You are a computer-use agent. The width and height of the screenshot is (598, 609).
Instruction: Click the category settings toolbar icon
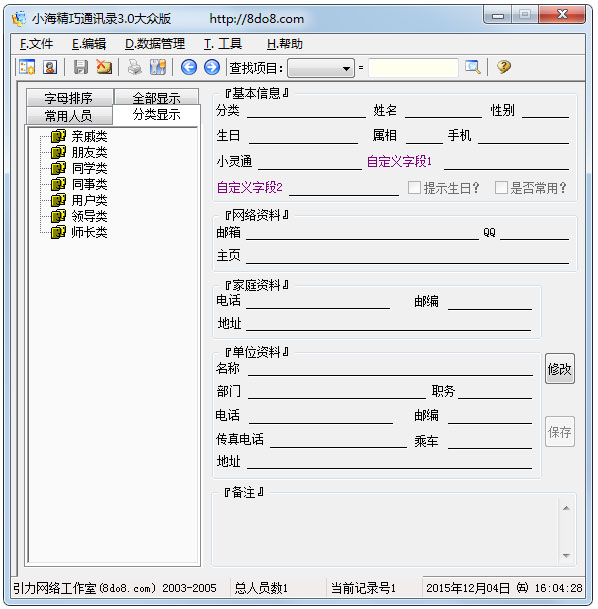[x=27, y=67]
